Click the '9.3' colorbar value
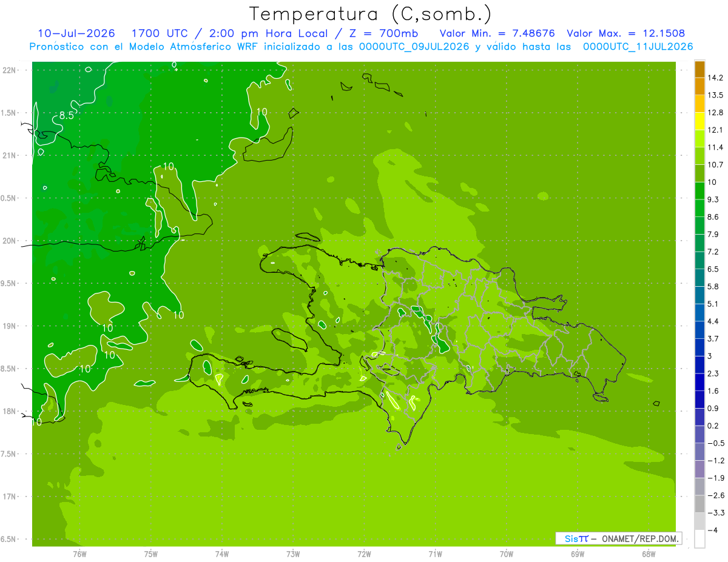 click(713, 199)
